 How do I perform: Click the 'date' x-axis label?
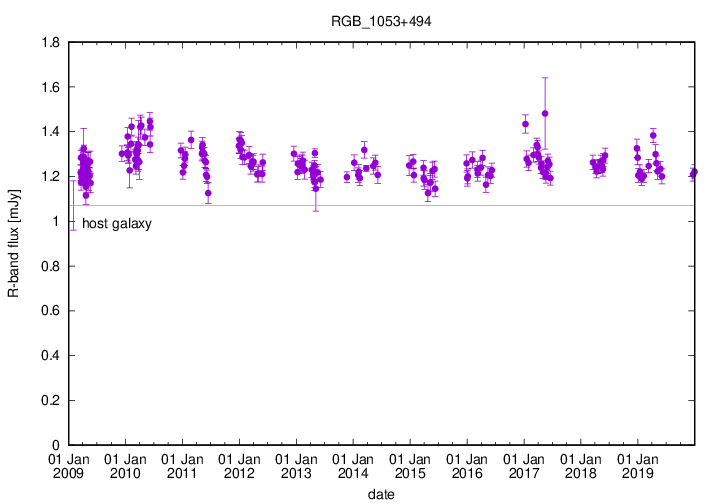[x=381, y=494]
